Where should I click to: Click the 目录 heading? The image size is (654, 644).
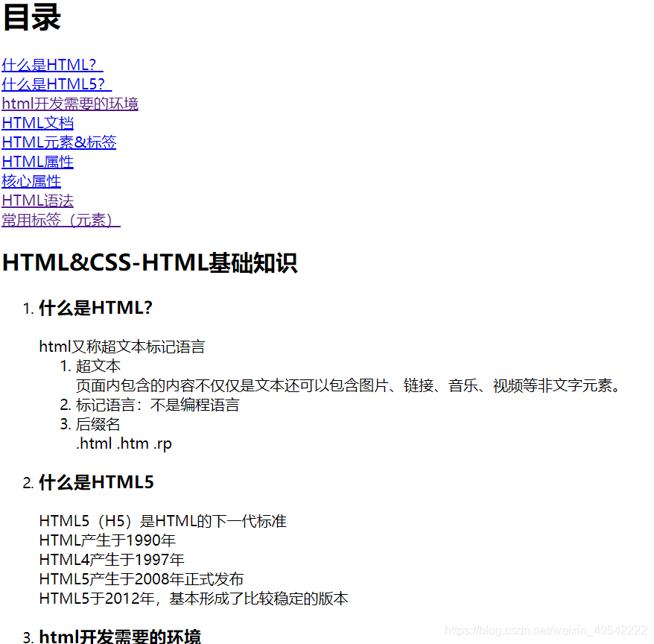pos(32,18)
